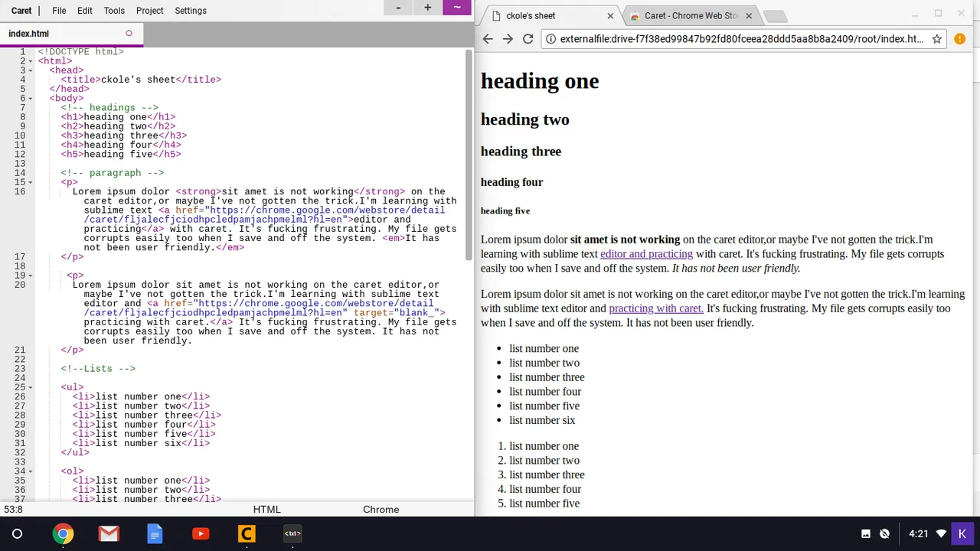The image size is (980, 551).
Task: Reload the index.html page in Chrome
Action: [x=528, y=39]
